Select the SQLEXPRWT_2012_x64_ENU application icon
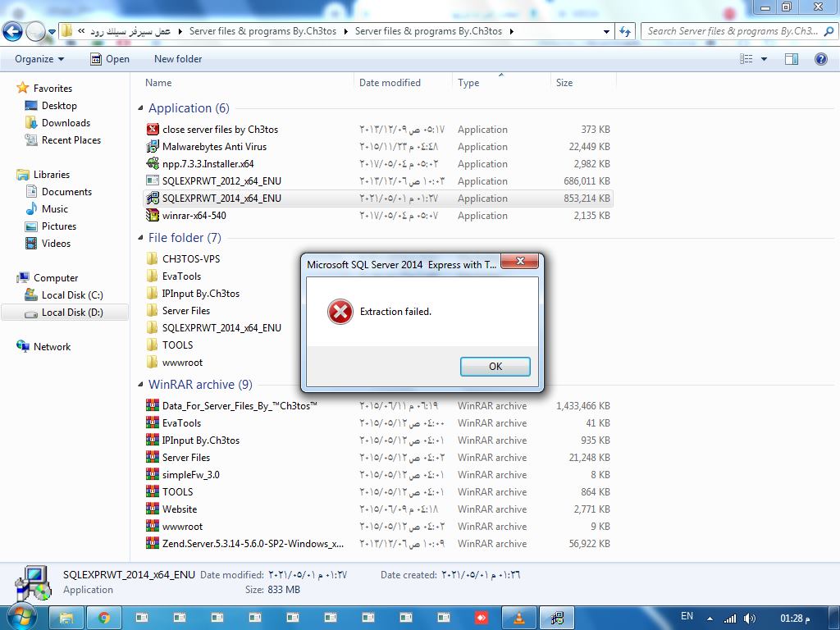The height and width of the screenshot is (630, 840). click(x=153, y=180)
